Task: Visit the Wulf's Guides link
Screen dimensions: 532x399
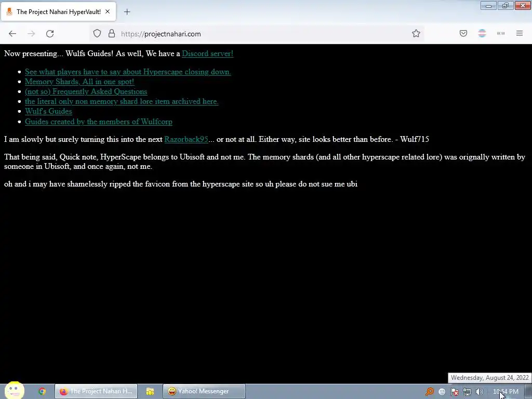Action: coord(48,111)
